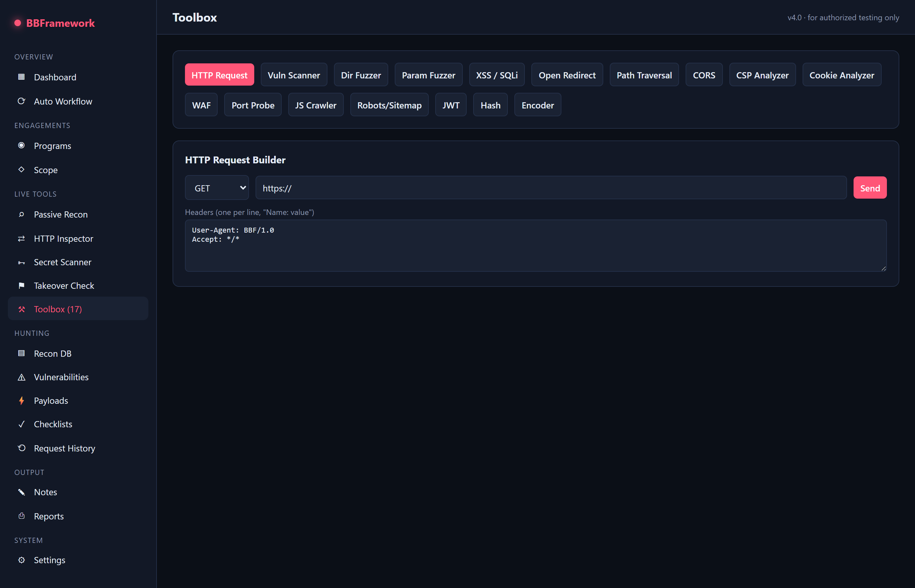Click the Vulnerabilities warning triangle icon
Screen dimensions: 915x588
(21, 377)
